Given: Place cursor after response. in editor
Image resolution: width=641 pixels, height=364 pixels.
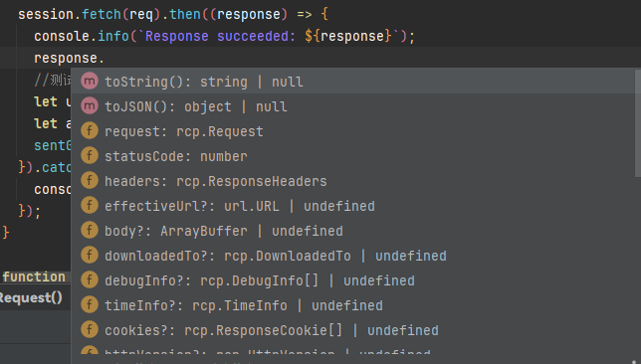Looking at the screenshot, I should coord(106,58).
